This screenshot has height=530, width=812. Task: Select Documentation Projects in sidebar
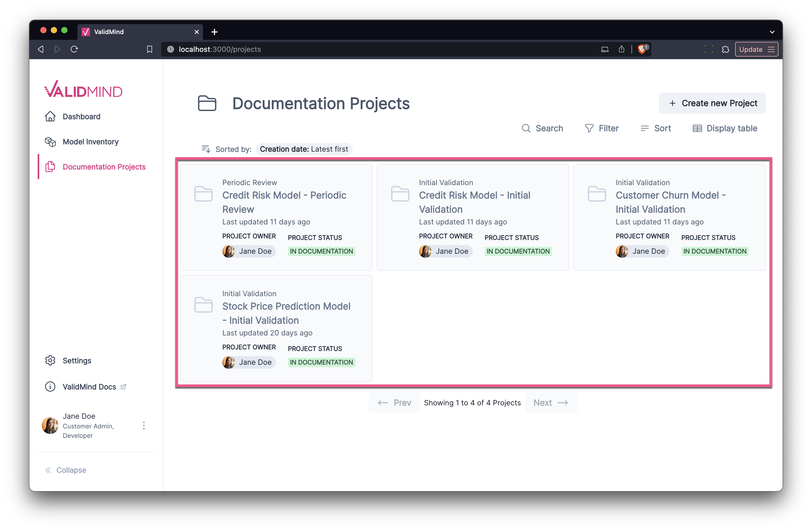pos(104,167)
